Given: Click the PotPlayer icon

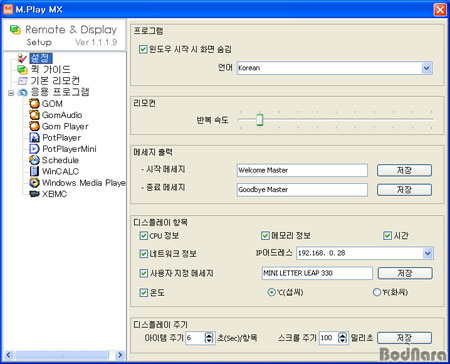Looking at the screenshot, I should 34,138.
